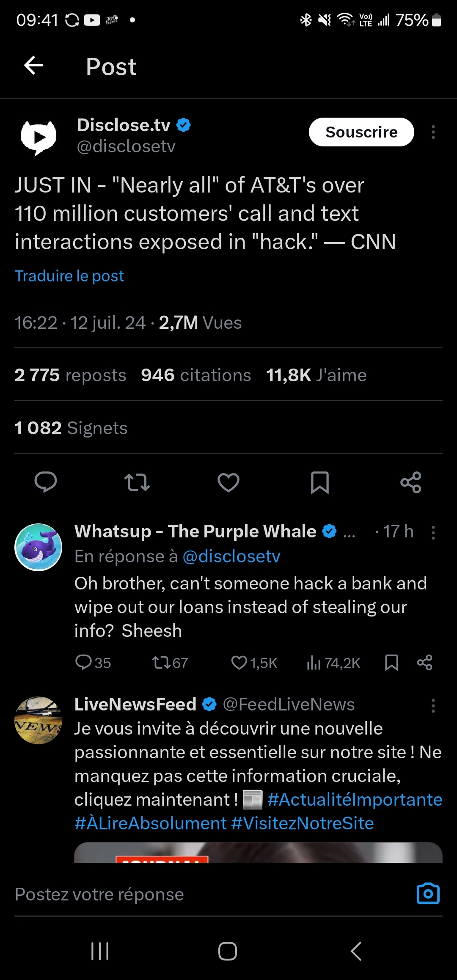Share the Disclose.tv post
This screenshot has width=457, height=980.
[x=411, y=482]
